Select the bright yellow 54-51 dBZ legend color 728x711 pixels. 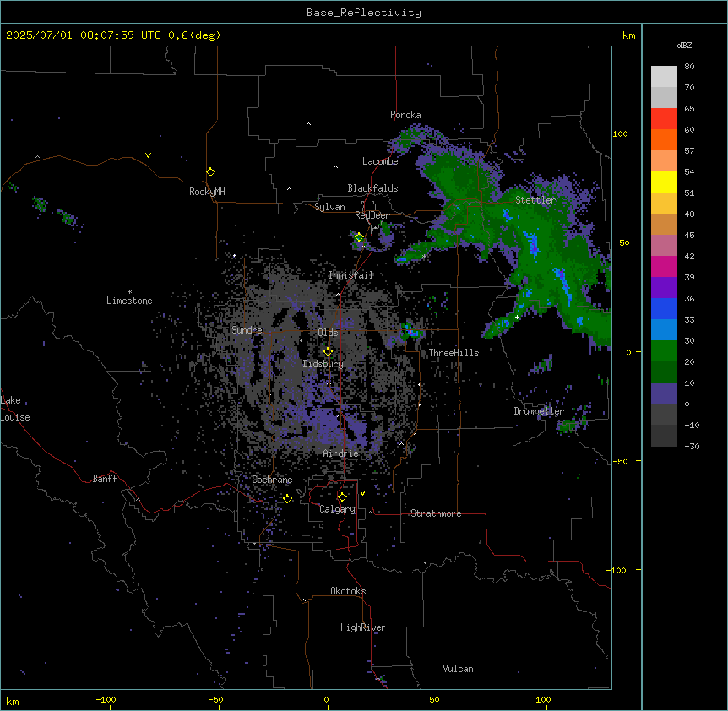click(664, 182)
